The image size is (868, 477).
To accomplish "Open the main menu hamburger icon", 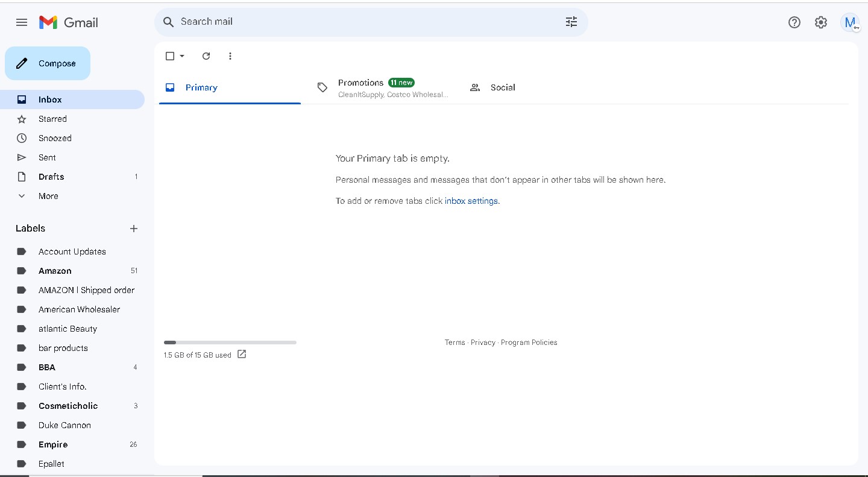I will [22, 22].
